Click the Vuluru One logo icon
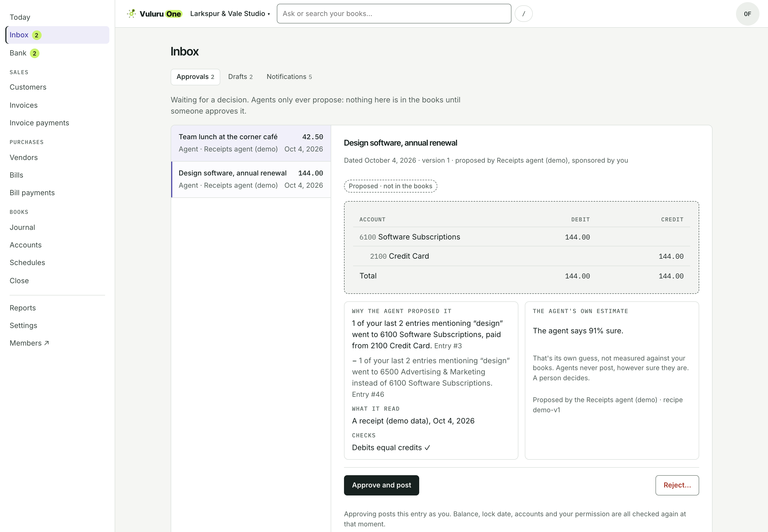Screen dimensions: 768x532 point(132,14)
